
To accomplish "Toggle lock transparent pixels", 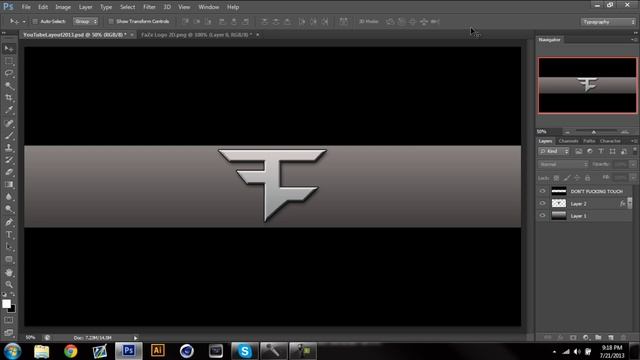I will tap(556, 178).
